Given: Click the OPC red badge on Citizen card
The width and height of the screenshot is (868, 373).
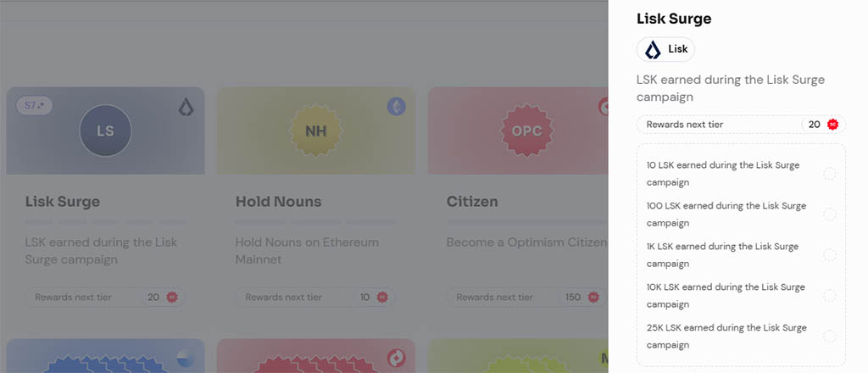Looking at the screenshot, I should [526, 131].
